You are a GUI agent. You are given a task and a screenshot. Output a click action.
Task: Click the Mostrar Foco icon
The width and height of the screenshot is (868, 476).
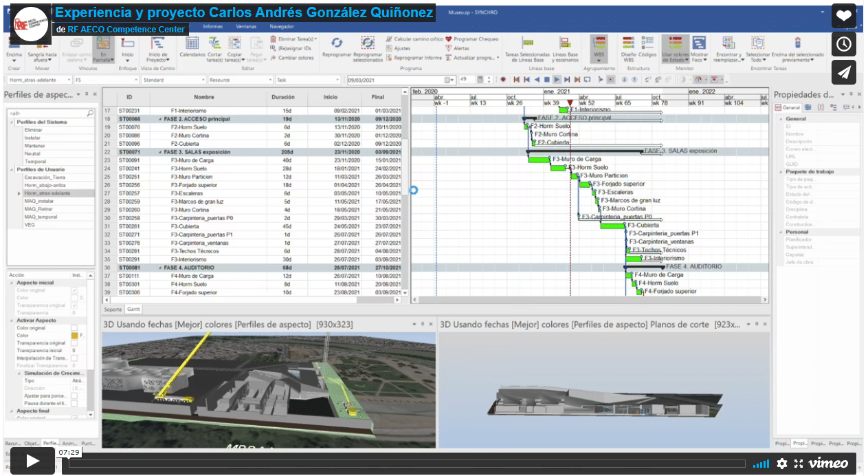[700, 48]
